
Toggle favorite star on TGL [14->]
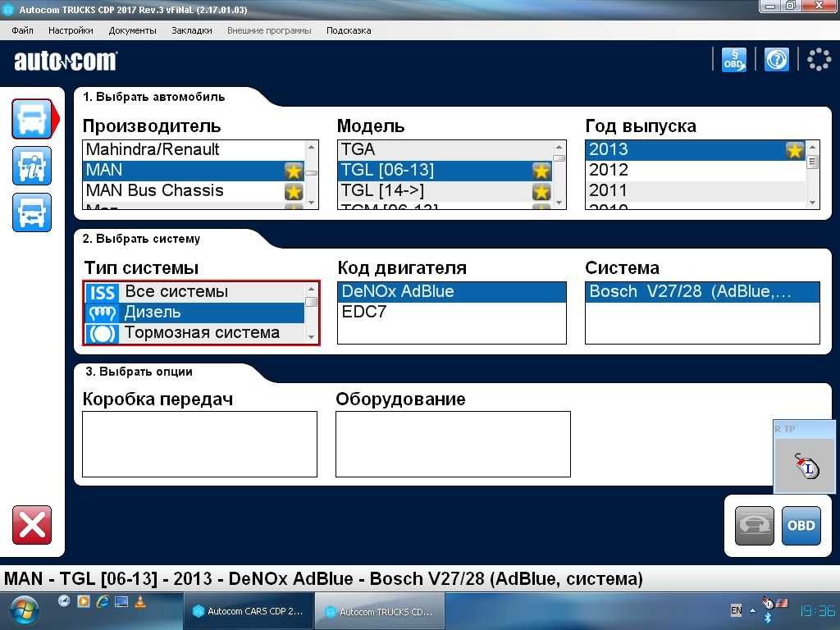click(x=541, y=191)
